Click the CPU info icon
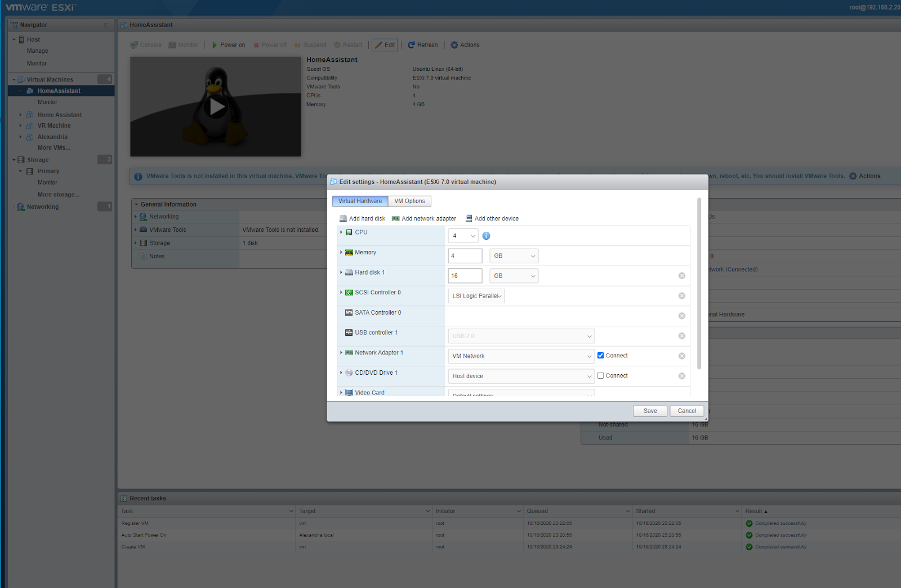Screen dimensions: 901x588 click(486, 236)
